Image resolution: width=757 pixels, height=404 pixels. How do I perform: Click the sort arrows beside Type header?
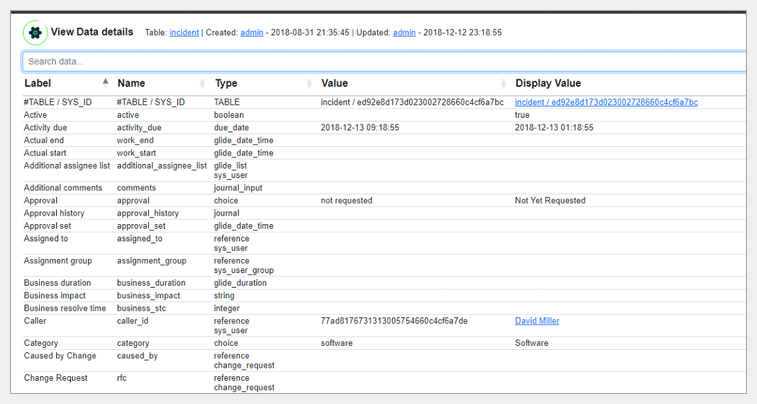(x=308, y=83)
